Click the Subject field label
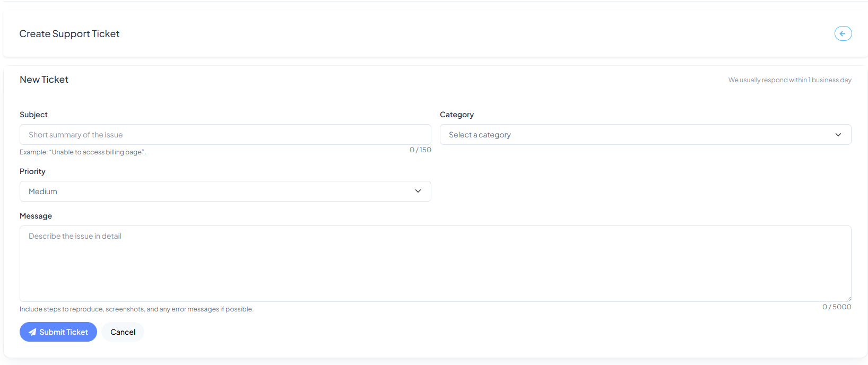The height and width of the screenshot is (365, 868). point(33,114)
